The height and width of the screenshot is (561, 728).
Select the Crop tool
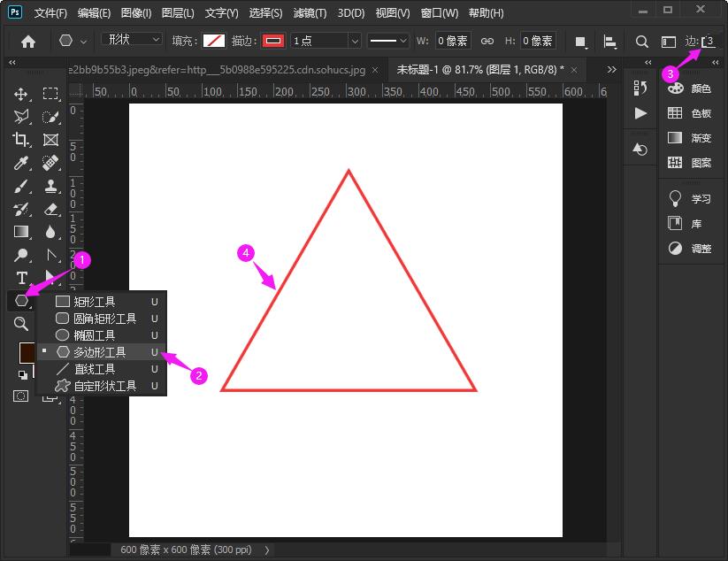click(22, 140)
